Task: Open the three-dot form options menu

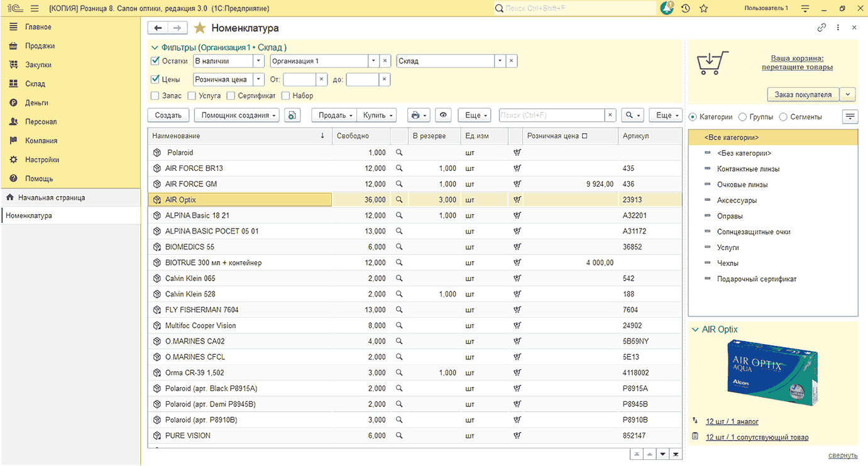Action: (838, 28)
